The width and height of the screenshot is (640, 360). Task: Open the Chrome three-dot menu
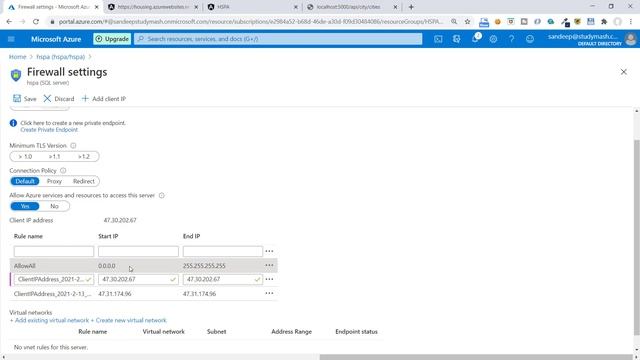point(631,22)
